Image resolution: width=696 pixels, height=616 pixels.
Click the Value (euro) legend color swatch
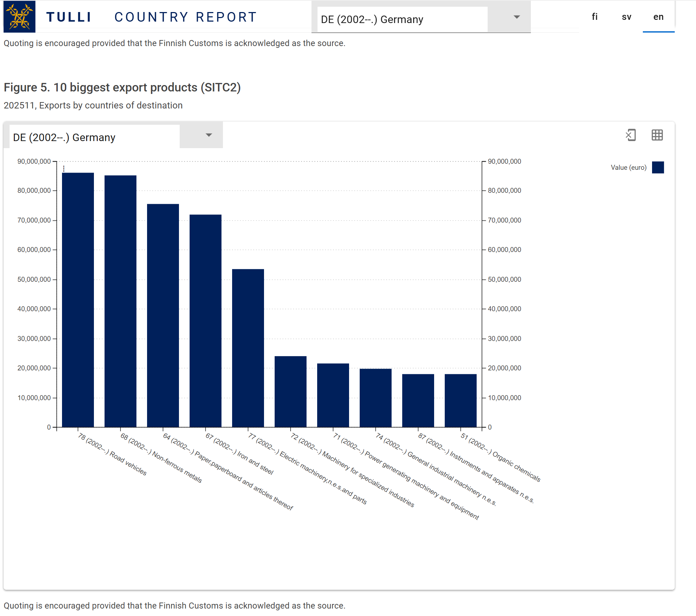point(658,167)
